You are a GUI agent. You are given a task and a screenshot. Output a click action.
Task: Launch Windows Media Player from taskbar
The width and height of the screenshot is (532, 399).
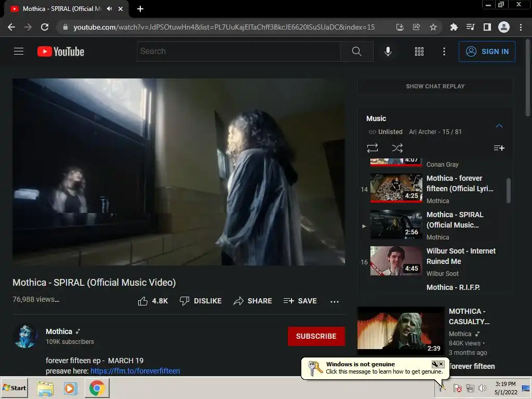coord(71,388)
